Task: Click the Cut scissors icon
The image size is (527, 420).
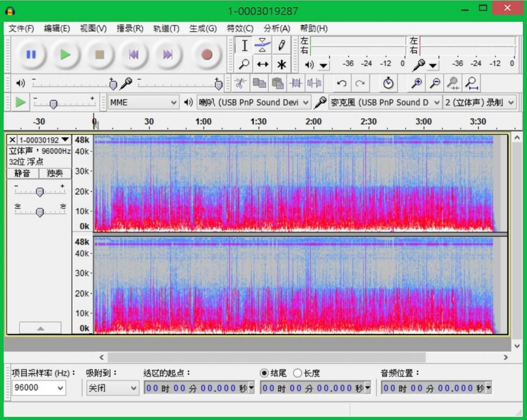Action: (240, 83)
